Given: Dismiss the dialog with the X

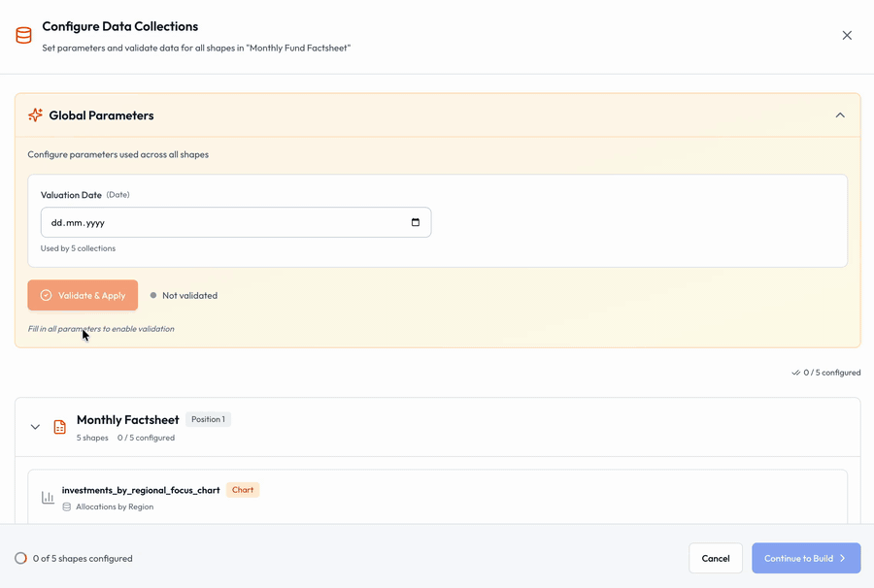Looking at the screenshot, I should [x=846, y=34].
